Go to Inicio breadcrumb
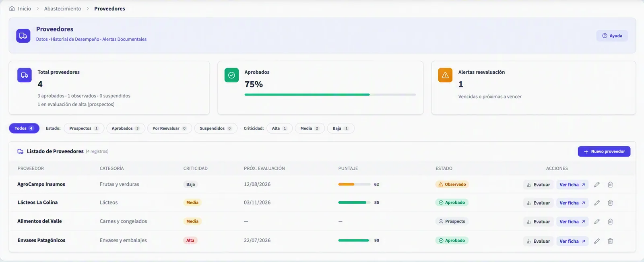 [24, 8]
